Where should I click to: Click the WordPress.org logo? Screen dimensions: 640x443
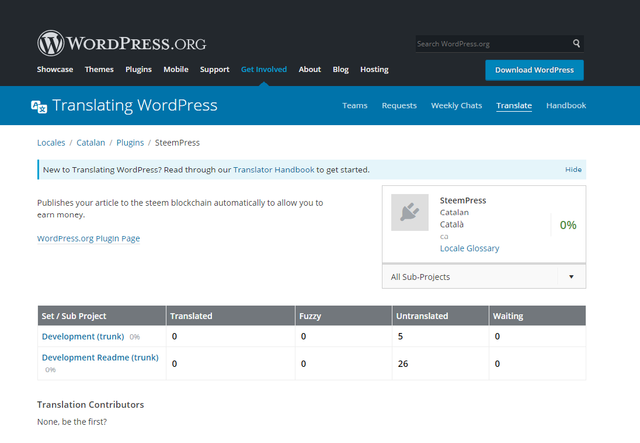point(122,43)
